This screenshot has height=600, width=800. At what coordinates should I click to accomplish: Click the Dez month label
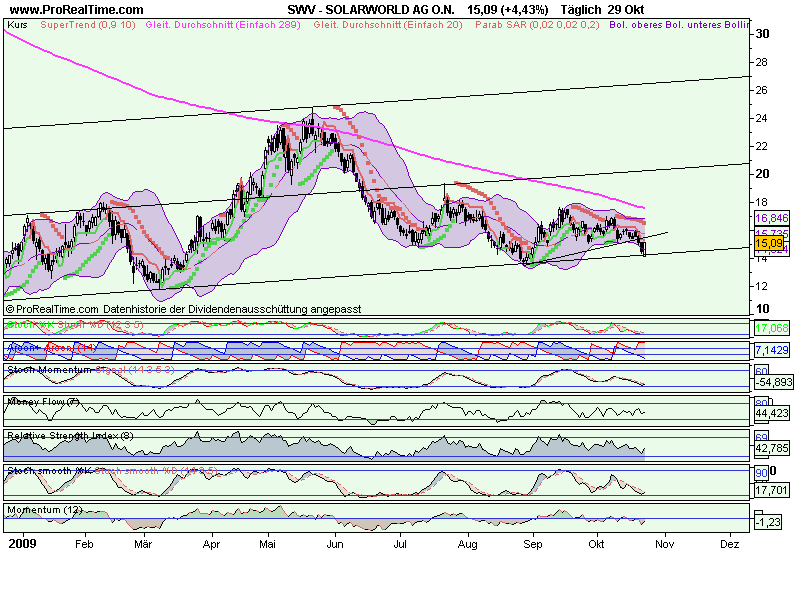730,544
